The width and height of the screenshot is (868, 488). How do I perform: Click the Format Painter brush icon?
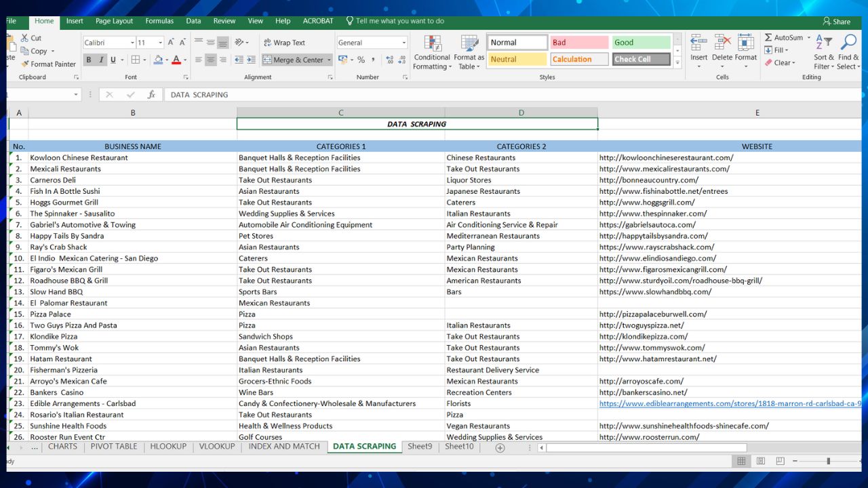pos(25,64)
